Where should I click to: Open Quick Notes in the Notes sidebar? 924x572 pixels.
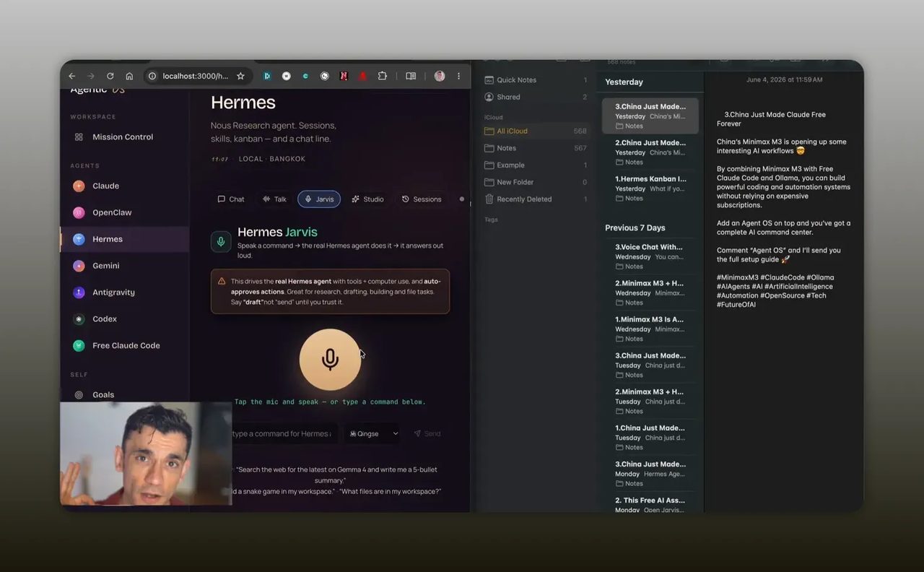536,80
